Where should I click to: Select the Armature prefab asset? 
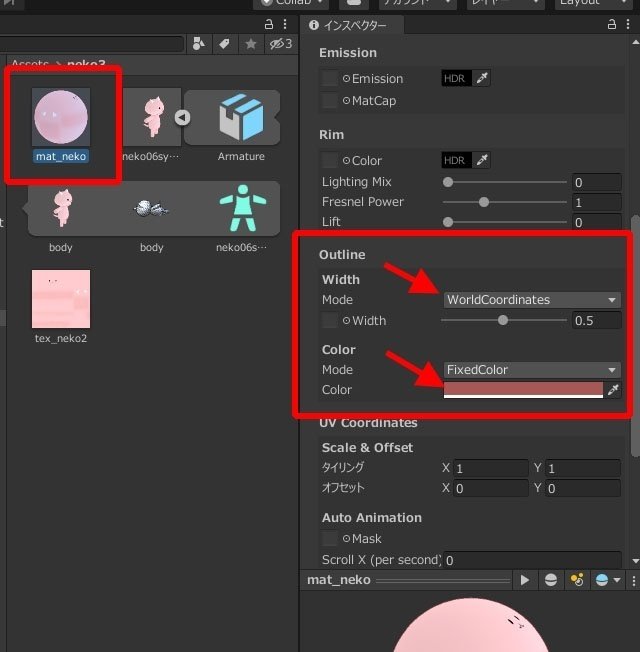(x=241, y=124)
